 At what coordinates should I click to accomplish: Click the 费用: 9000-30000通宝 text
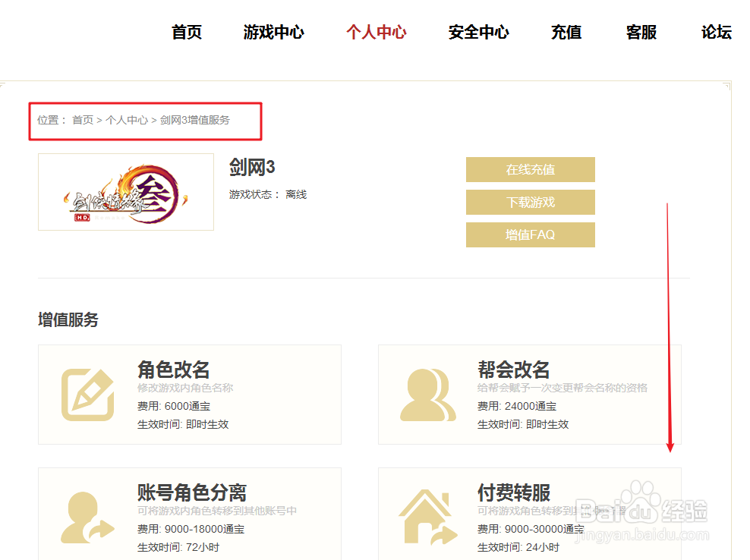pos(531,529)
